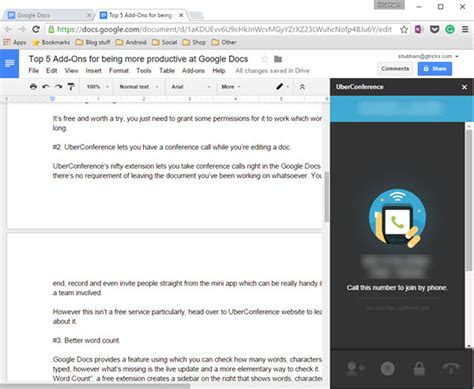Click the '#3. Better word count' heading
The height and width of the screenshot is (389, 474).
pyautogui.click(x=86, y=341)
